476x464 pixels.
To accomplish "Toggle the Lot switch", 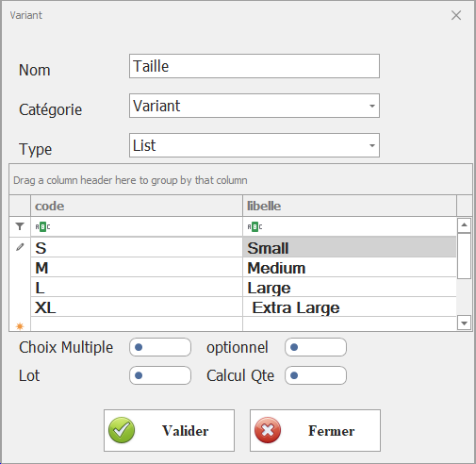I will click(x=160, y=375).
